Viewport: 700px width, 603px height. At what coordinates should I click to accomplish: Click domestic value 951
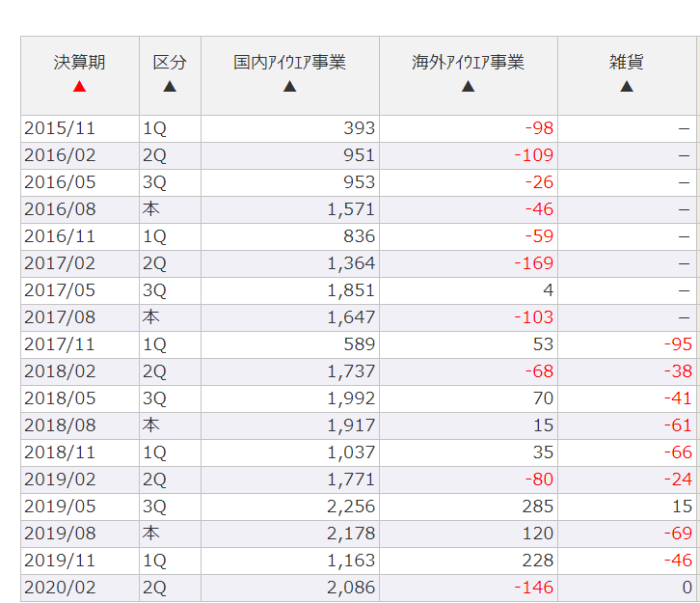pyautogui.click(x=360, y=155)
